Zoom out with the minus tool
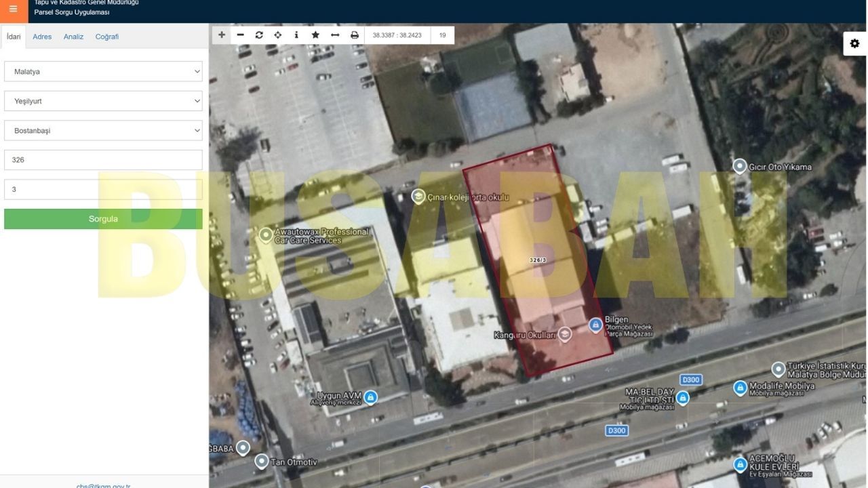Screen dimensions: 868x488 point(240,35)
